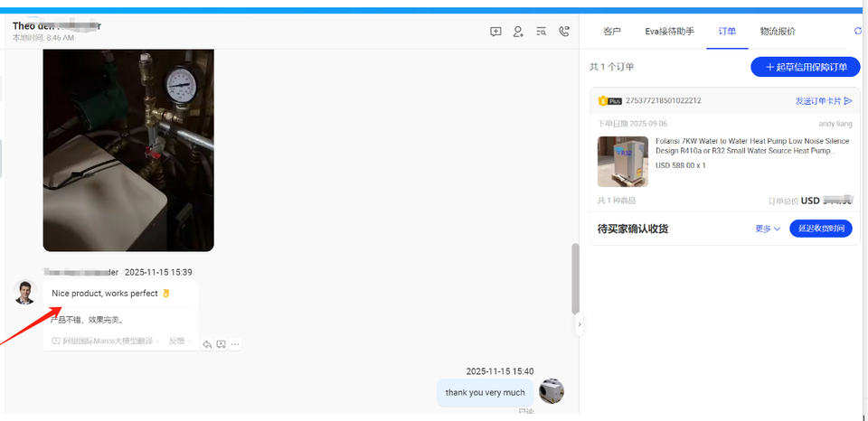Switch to the Eva接待助手 tab
Screen dimensions: 868x421
670,32
